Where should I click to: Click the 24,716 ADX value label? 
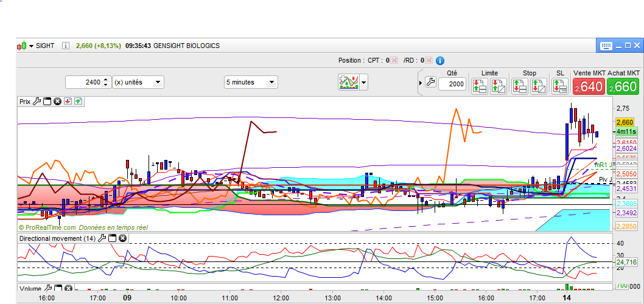[x=626, y=261]
